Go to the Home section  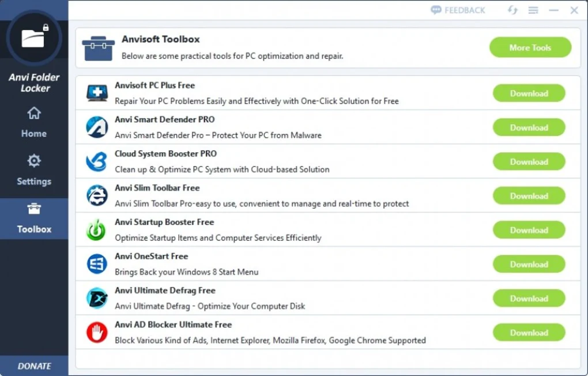click(33, 123)
